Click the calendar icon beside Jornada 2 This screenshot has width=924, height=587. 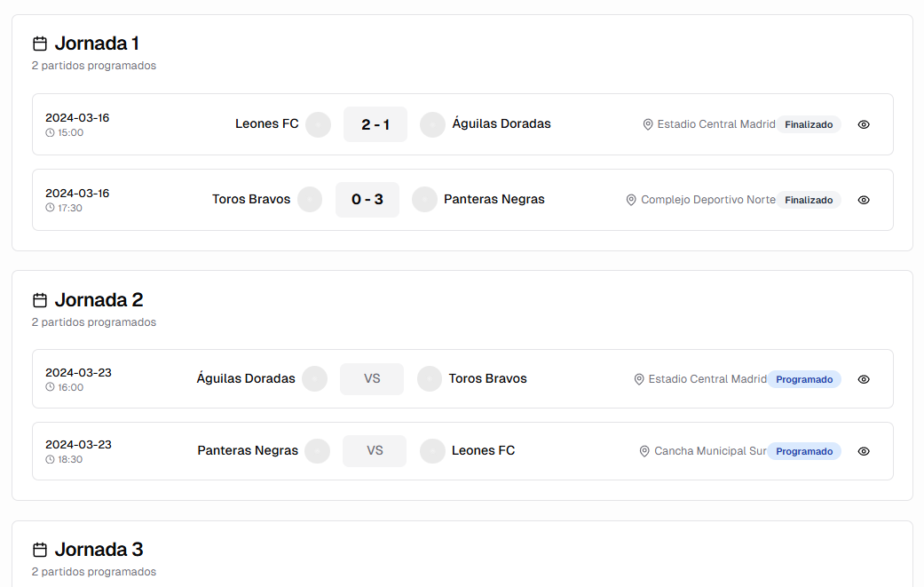click(x=38, y=299)
